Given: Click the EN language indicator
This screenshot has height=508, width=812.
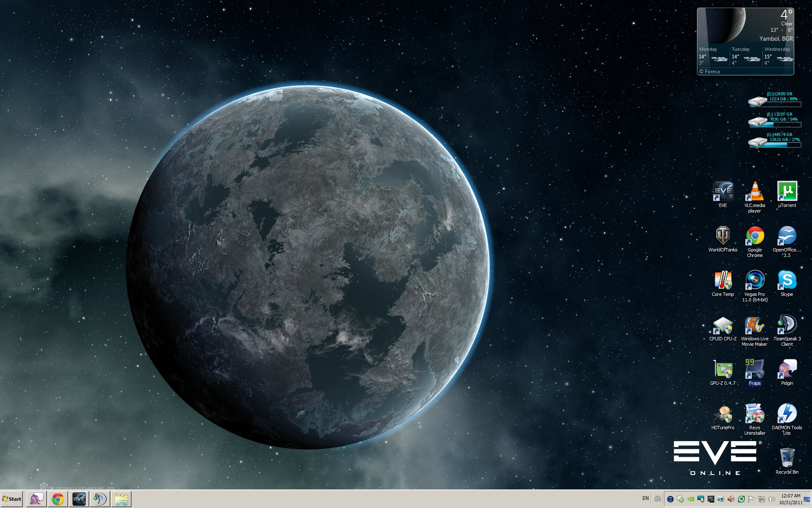Looking at the screenshot, I should pos(645,499).
